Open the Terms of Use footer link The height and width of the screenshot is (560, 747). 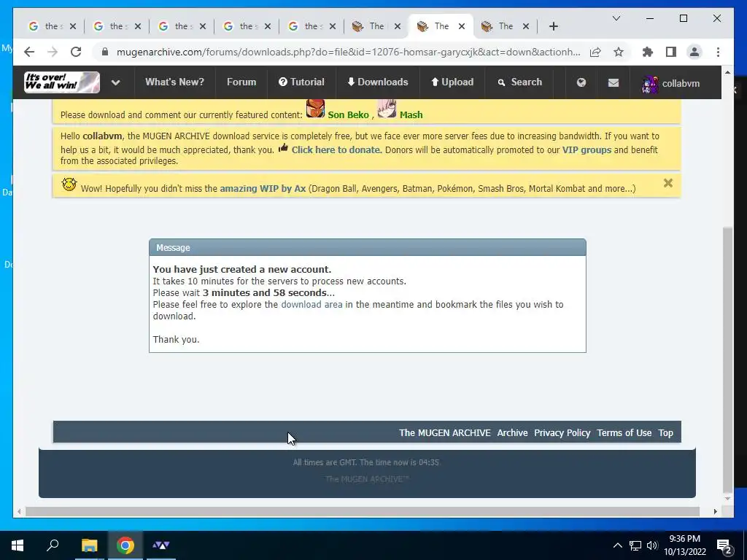click(x=624, y=433)
